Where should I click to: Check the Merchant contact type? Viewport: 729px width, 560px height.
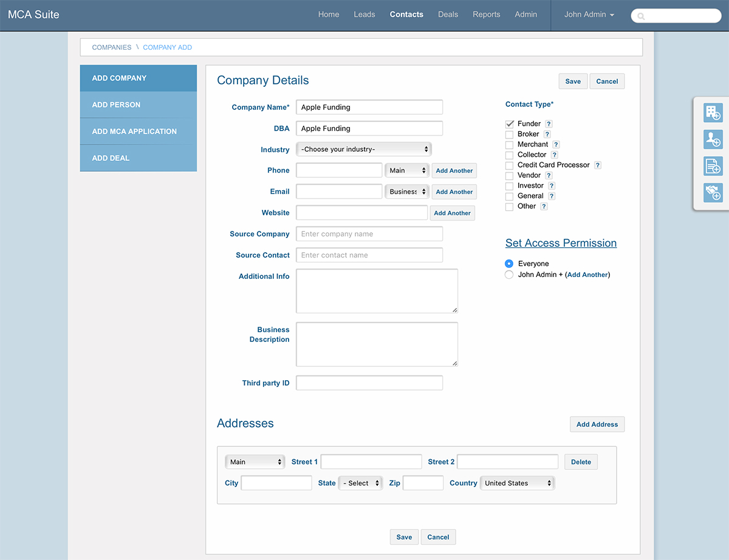[x=510, y=145]
